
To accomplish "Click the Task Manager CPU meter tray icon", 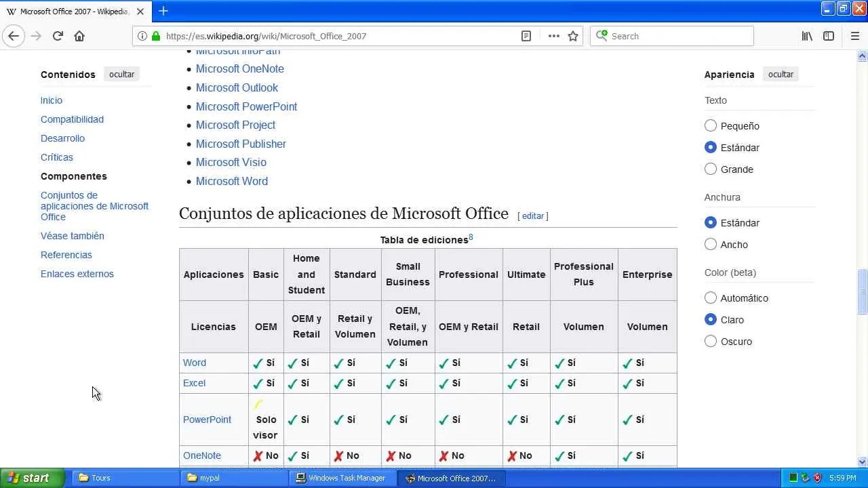I will 793,478.
